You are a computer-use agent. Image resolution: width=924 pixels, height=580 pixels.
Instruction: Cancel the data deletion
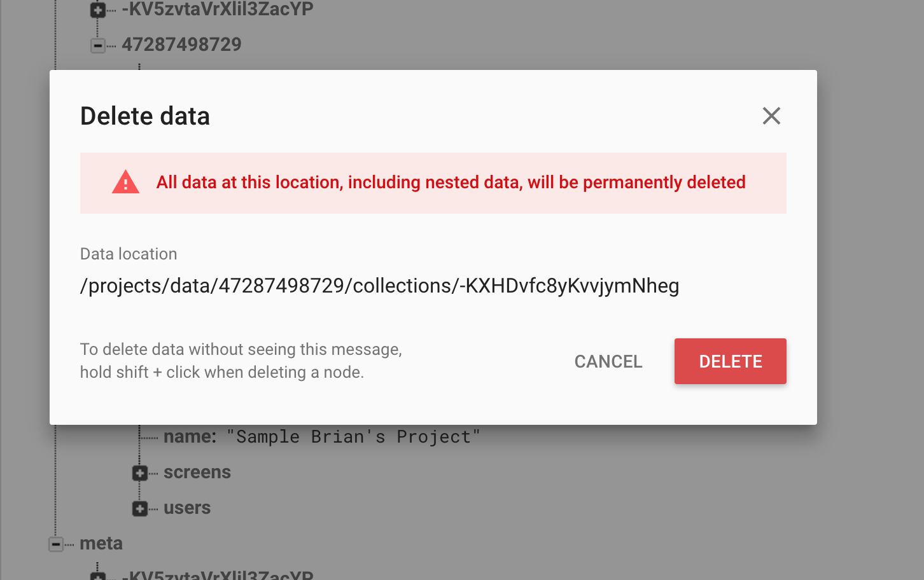click(x=608, y=361)
